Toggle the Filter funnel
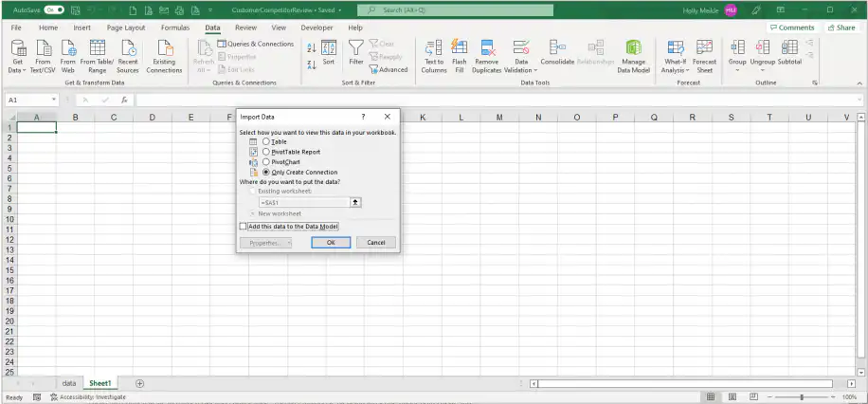Image resolution: width=868 pixels, height=404 pixels. pyautogui.click(x=356, y=53)
